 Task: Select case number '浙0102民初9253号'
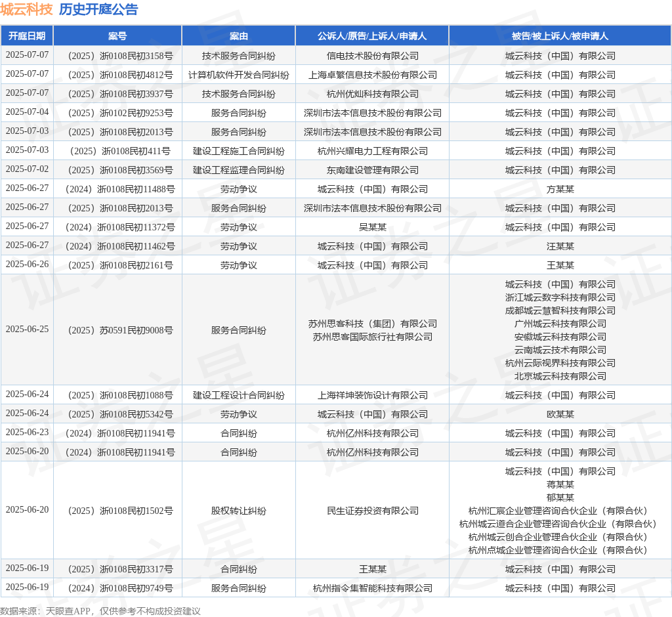pos(136,113)
